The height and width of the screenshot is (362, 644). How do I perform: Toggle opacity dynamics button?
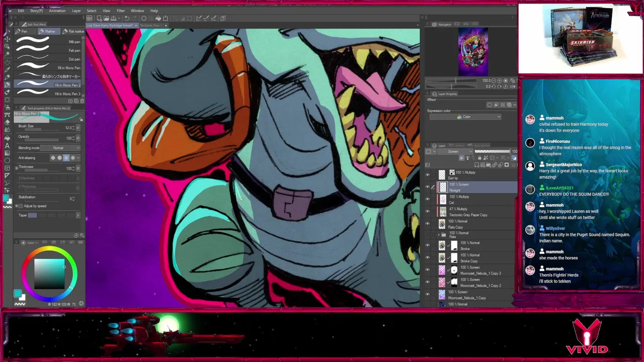77,138
